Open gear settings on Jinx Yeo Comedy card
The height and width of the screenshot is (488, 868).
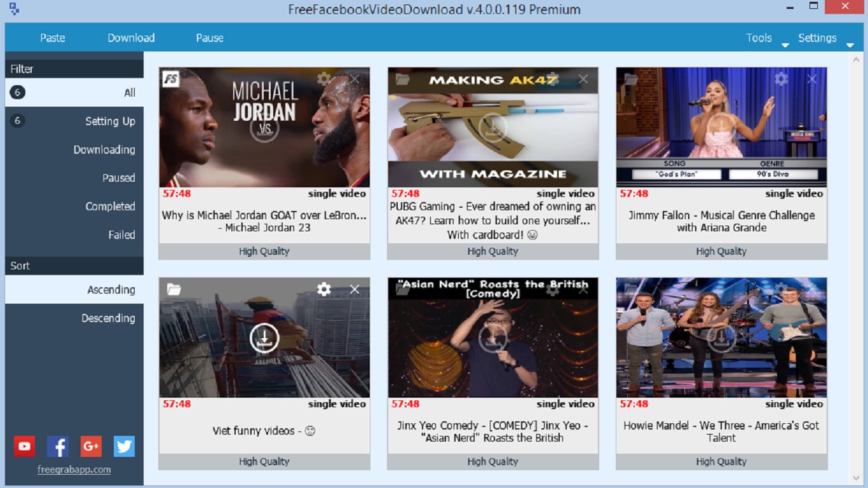[x=553, y=289]
